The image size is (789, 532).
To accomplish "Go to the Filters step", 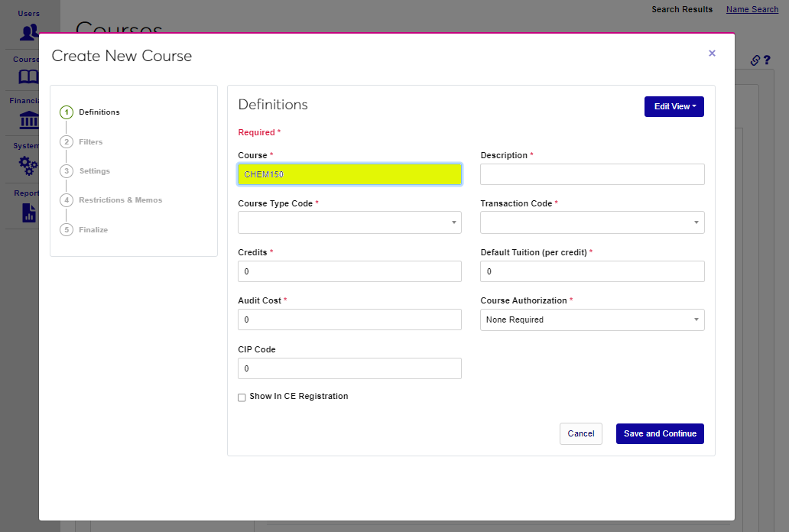I will click(x=90, y=142).
